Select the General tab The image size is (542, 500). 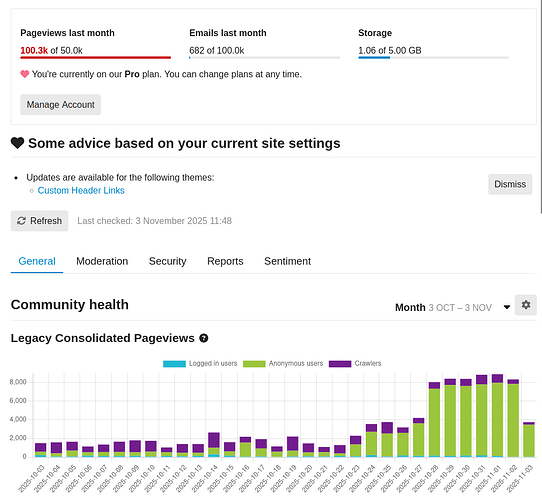[x=37, y=261]
